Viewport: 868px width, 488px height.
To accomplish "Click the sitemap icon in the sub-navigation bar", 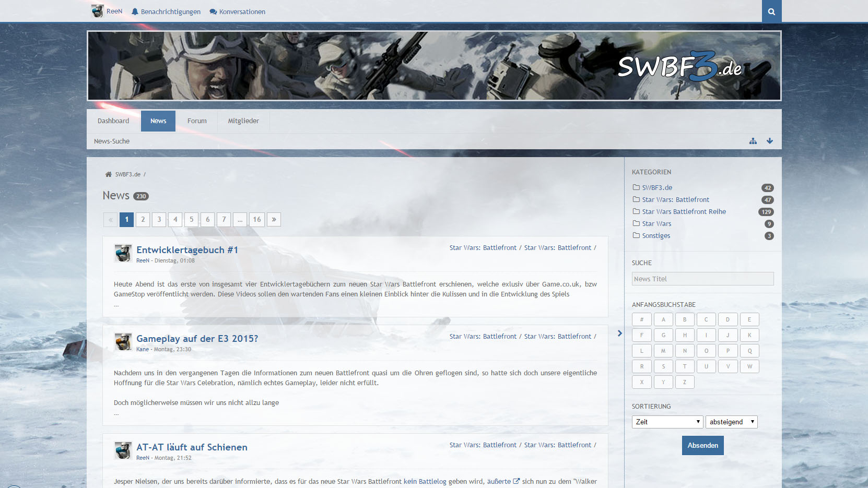I will [x=753, y=141].
